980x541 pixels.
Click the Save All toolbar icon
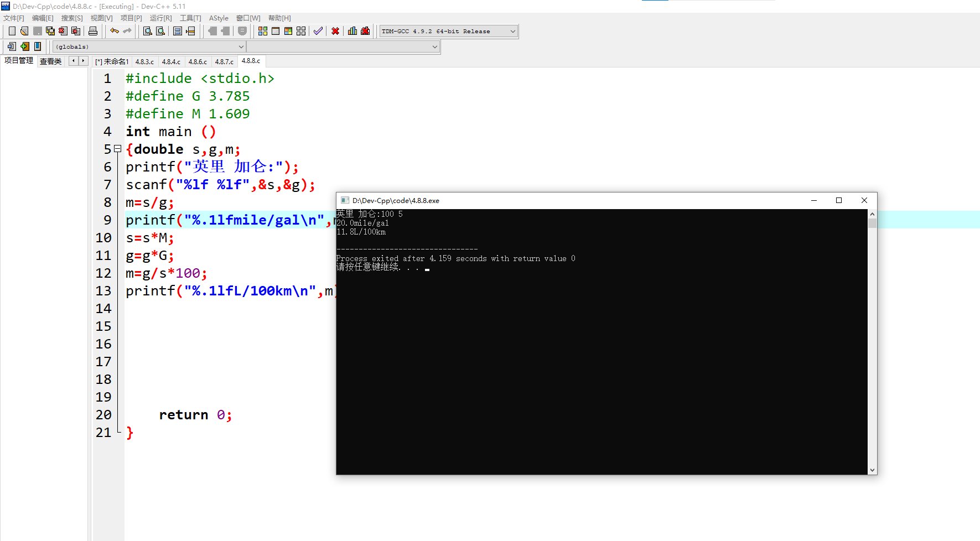pyautogui.click(x=50, y=31)
